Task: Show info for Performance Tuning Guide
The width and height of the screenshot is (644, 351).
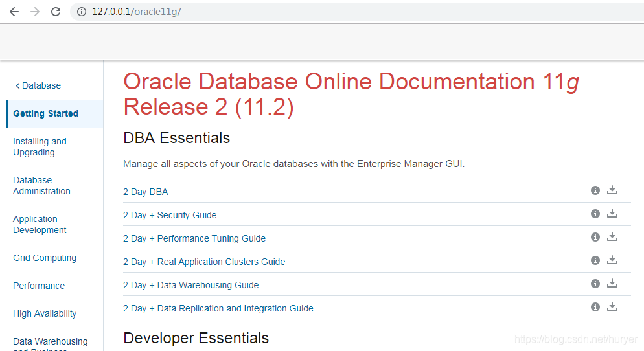Action: pos(595,237)
